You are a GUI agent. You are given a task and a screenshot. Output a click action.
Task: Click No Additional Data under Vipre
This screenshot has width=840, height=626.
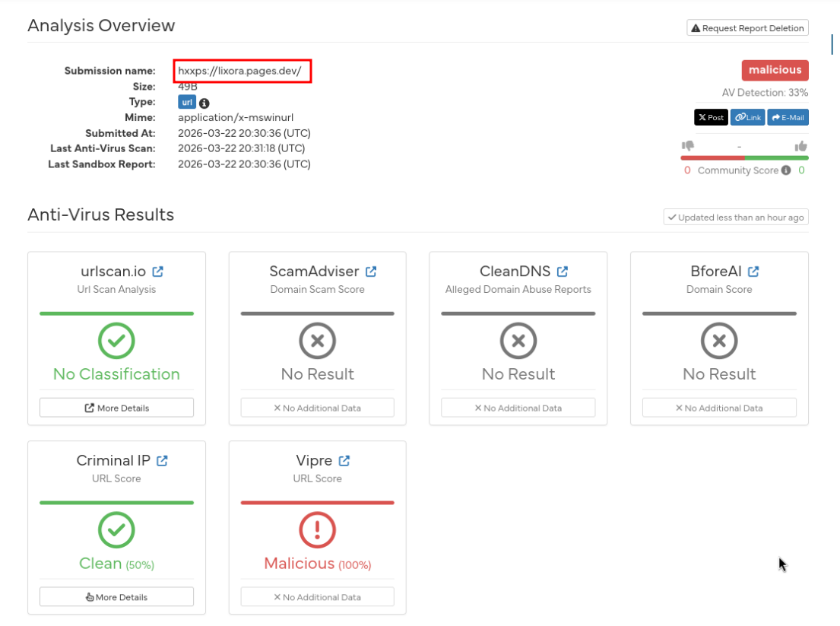pyautogui.click(x=317, y=596)
